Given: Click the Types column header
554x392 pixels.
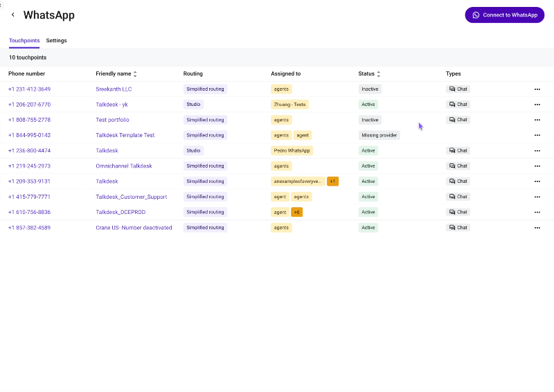Looking at the screenshot, I should (x=454, y=73).
